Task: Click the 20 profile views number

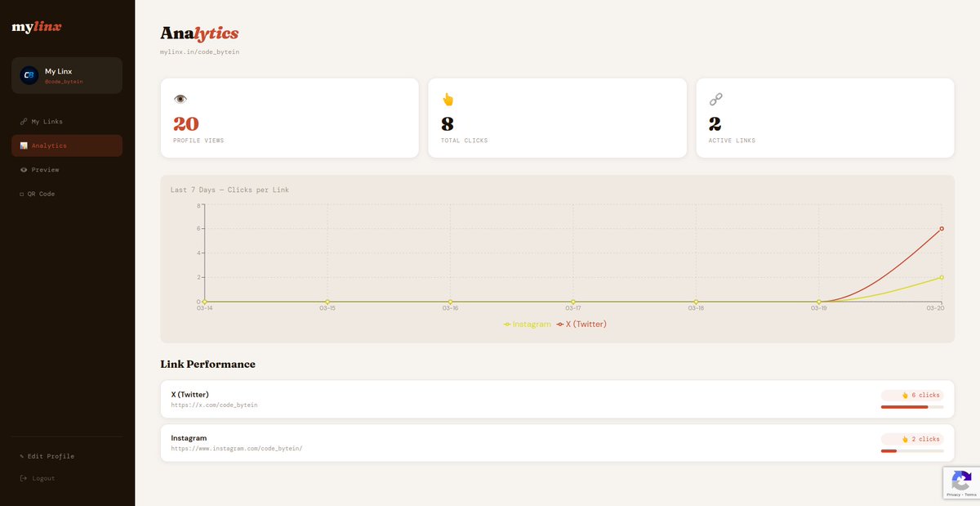Action: 186,123
